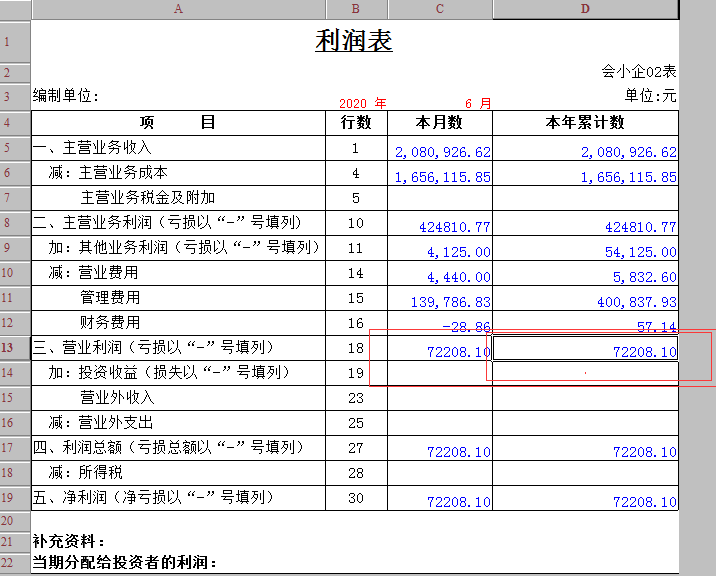Select 本月数 value 1,656,115.85

coord(440,173)
